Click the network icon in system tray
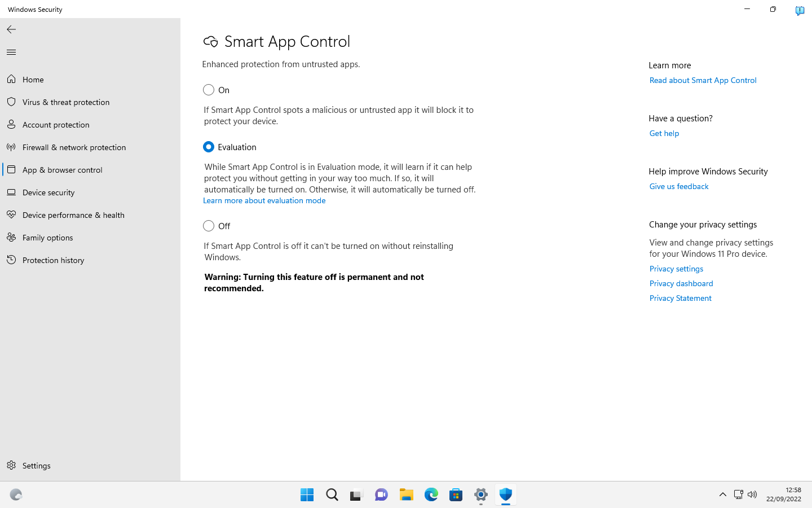The width and height of the screenshot is (812, 508). 738,494
